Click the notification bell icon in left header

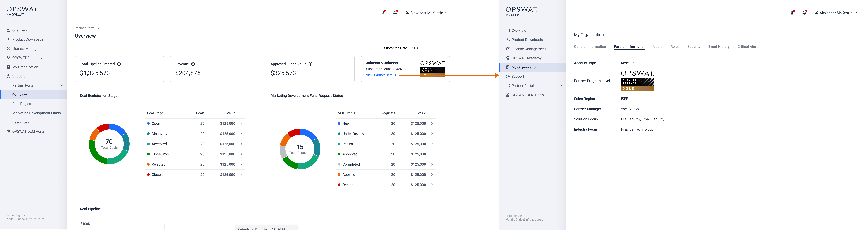(395, 13)
